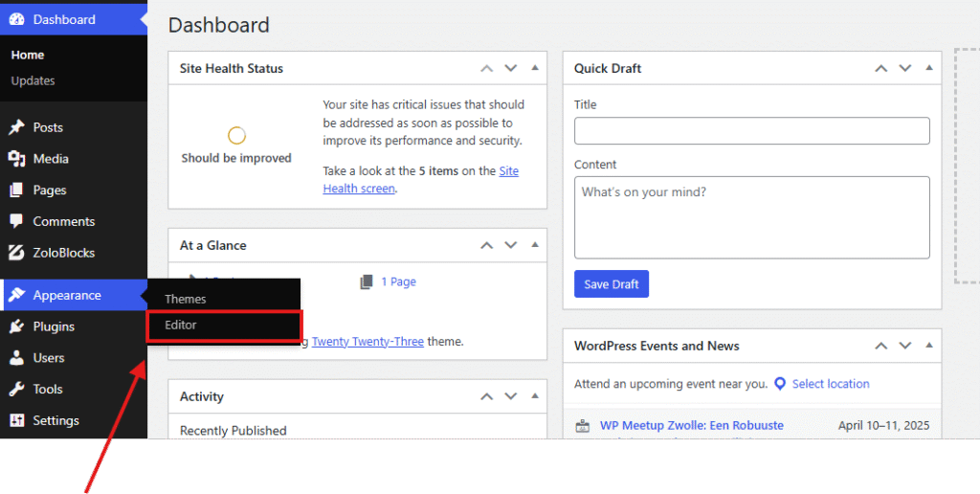Viewport: 980px width, 494px height.
Task: Click the page icon beside 1 Page
Action: tap(367, 282)
